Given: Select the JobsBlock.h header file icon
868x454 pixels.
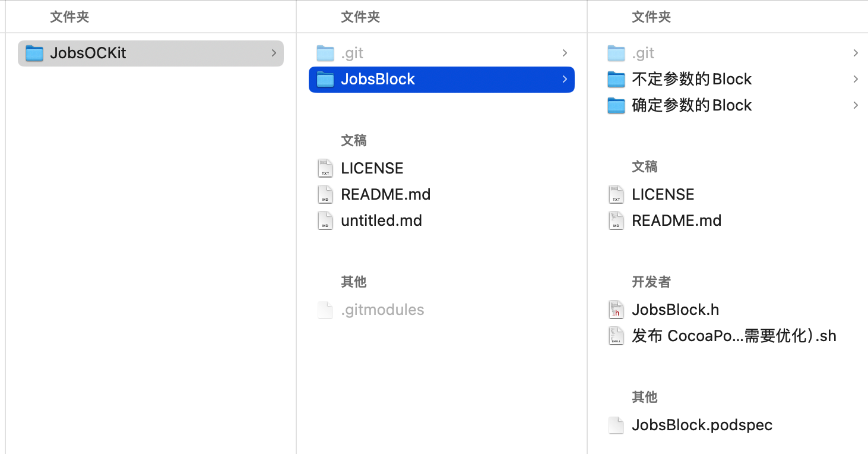Looking at the screenshot, I should click(616, 310).
